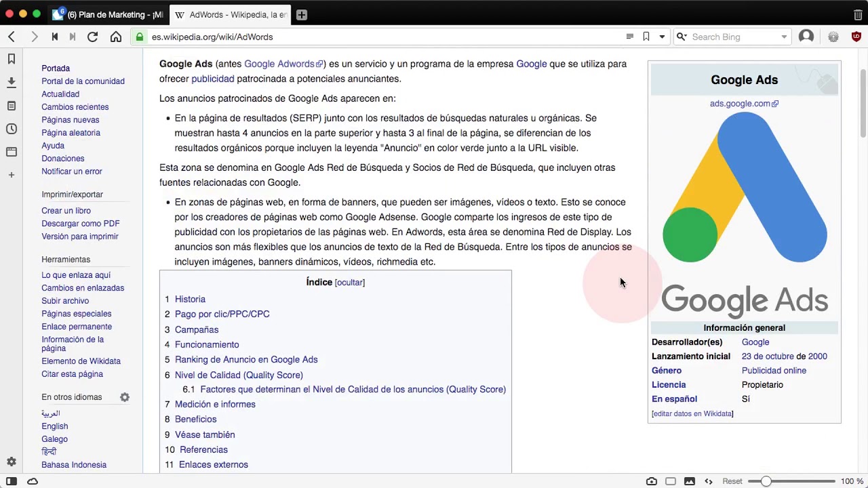
Task: Open 23 de octubre date link
Action: tap(768, 357)
